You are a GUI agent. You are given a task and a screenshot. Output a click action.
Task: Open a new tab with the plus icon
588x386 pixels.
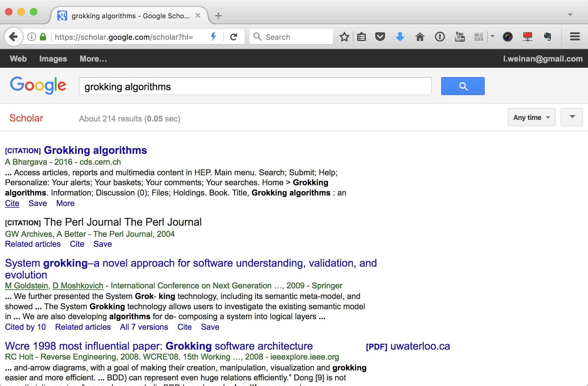[218, 16]
